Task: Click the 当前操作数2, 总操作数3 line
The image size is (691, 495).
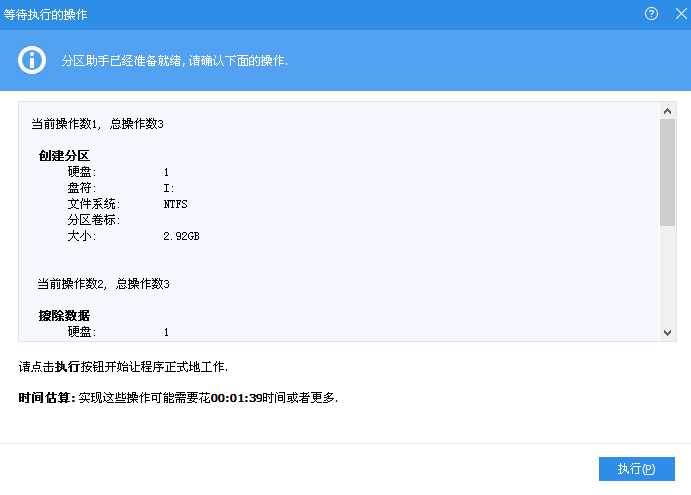Action: (x=103, y=284)
